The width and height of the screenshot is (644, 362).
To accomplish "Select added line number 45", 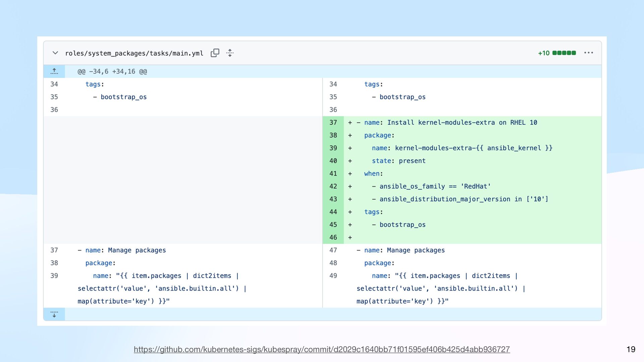I will [x=333, y=225].
